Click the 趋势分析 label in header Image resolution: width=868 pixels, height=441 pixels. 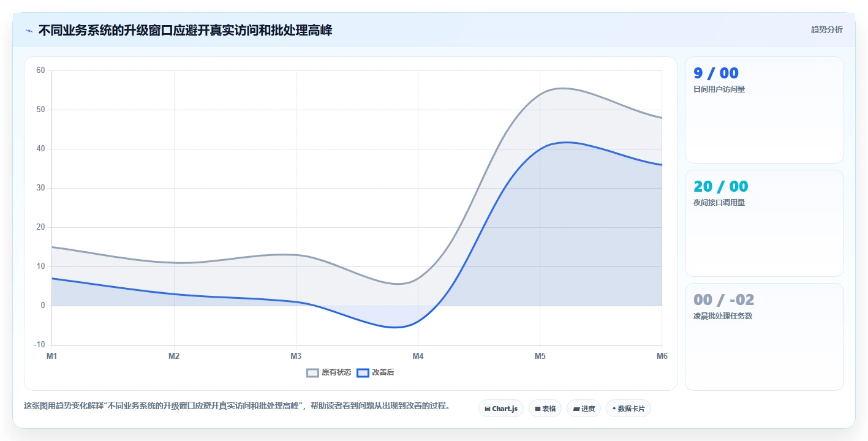(x=826, y=29)
